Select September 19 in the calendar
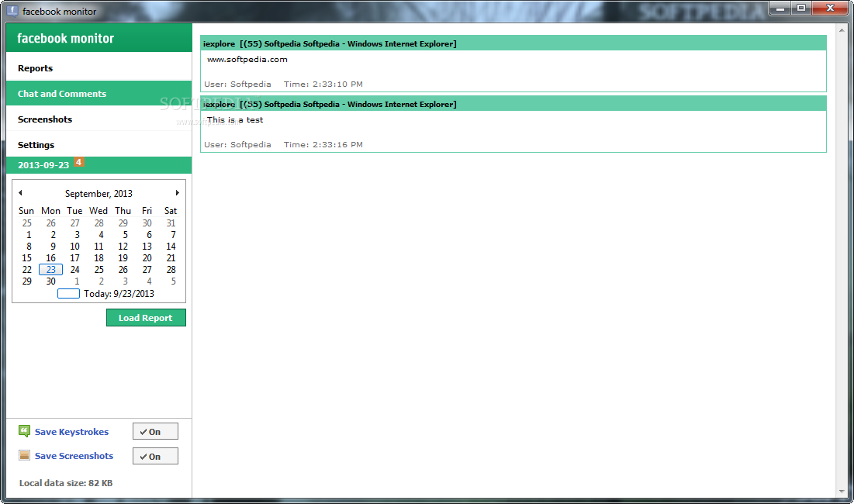 click(123, 258)
